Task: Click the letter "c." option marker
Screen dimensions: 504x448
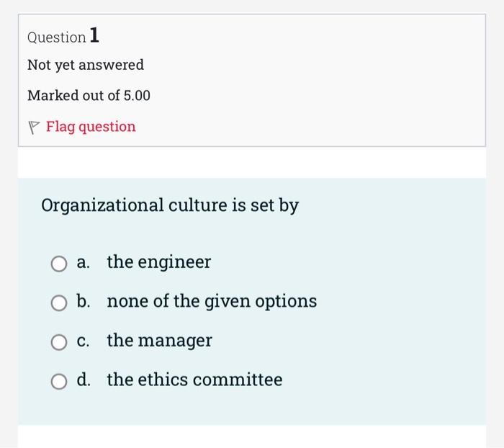Action: [84, 340]
